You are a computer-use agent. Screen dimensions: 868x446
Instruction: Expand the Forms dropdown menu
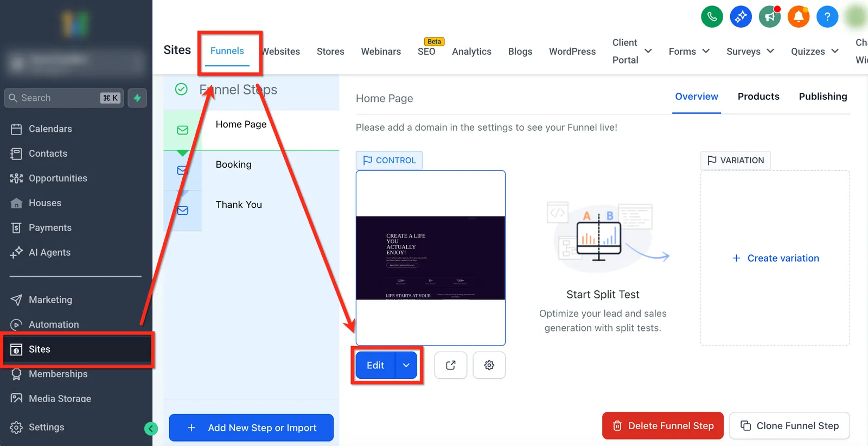(x=689, y=51)
